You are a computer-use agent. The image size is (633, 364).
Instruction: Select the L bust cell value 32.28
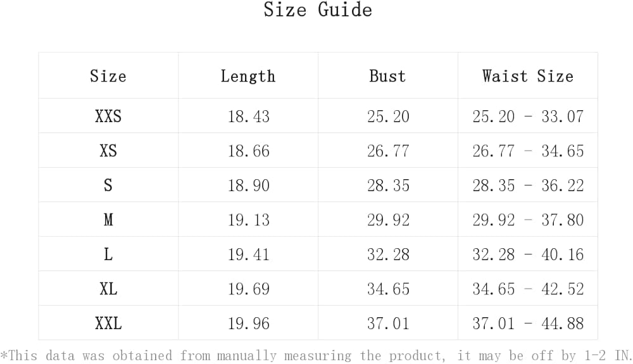coord(388,254)
